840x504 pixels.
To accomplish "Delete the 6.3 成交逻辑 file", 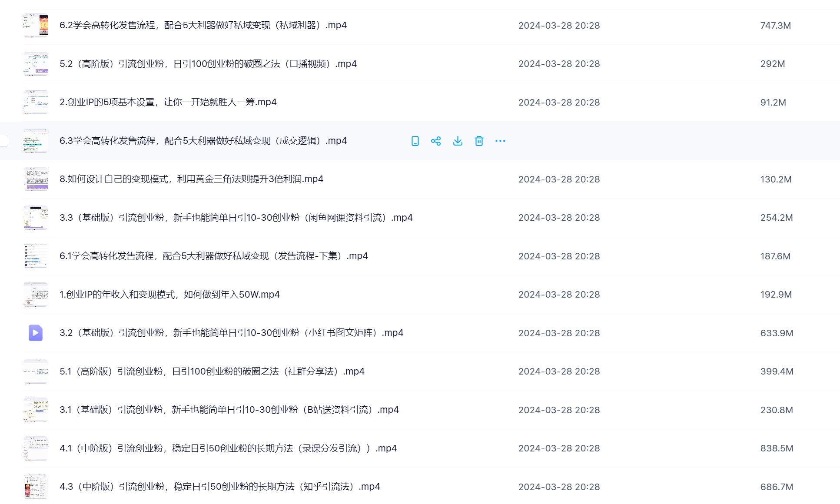I will [479, 141].
